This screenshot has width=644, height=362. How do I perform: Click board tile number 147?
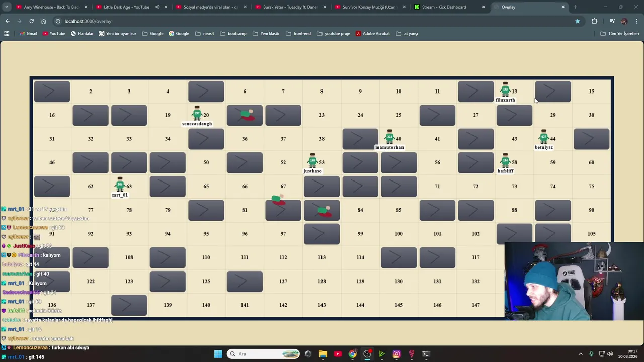(475, 305)
